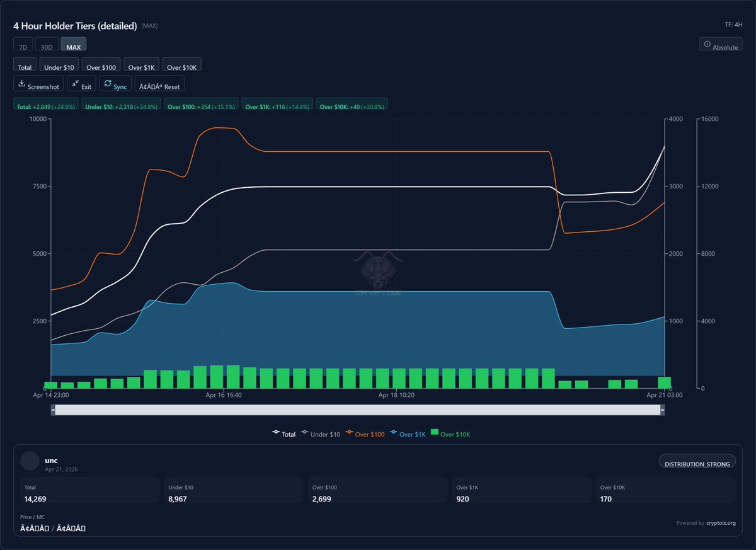Open the cryptoiz.org link
The width and height of the screenshot is (756, 550).
click(x=721, y=522)
